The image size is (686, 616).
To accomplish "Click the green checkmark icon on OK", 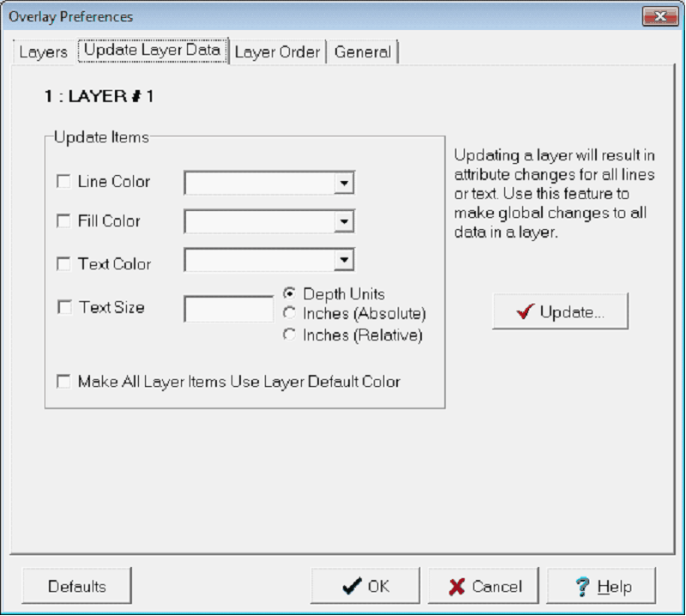I will (x=350, y=586).
